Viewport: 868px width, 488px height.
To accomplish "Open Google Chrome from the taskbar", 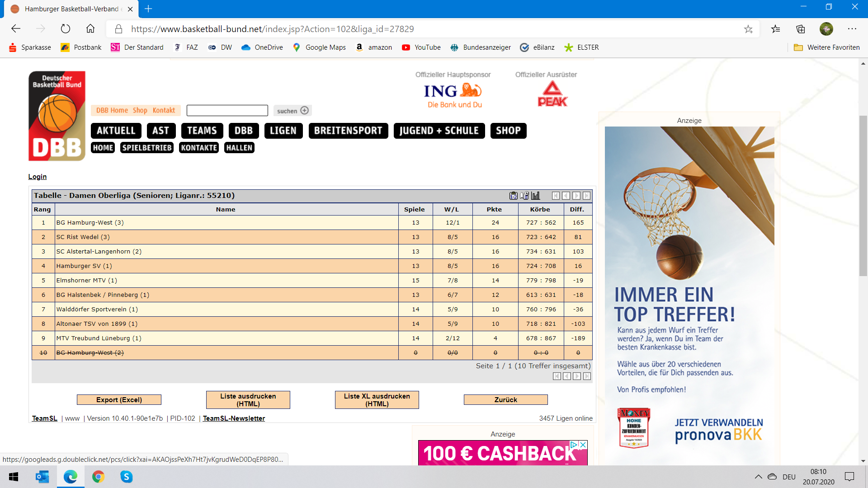I will tap(98, 477).
